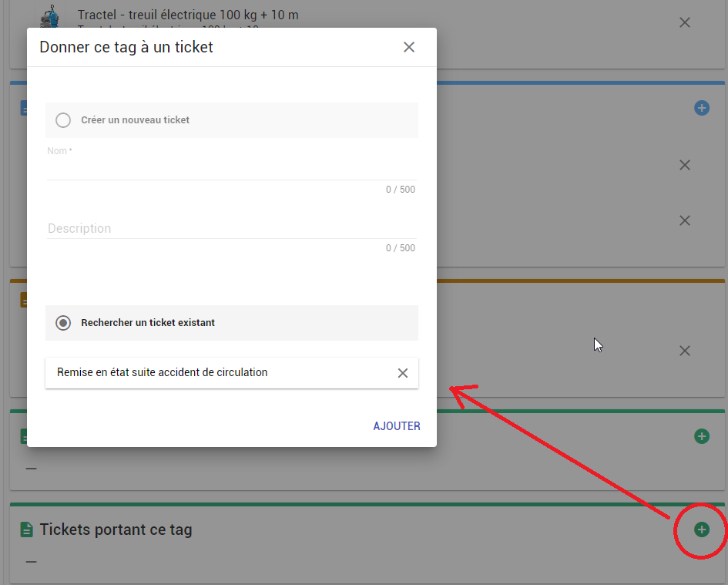Click the dialog title 'Donner ce tag à un ticket'
This screenshot has width=728, height=585.
point(126,47)
